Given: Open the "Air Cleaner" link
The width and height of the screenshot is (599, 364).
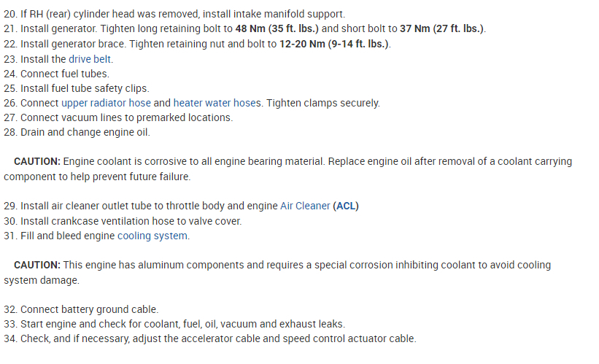Looking at the screenshot, I should click(x=305, y=206).
